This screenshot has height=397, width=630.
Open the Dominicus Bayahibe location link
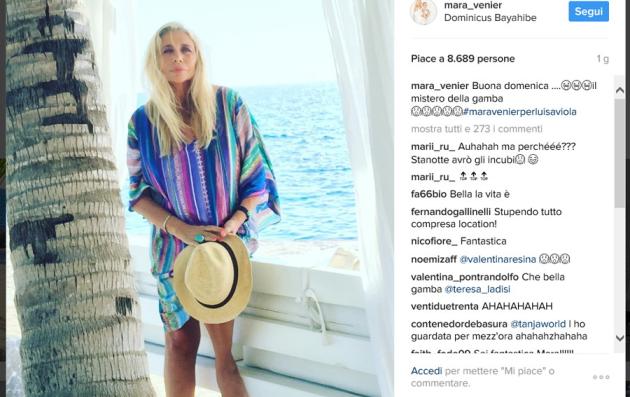click(490, 18)
